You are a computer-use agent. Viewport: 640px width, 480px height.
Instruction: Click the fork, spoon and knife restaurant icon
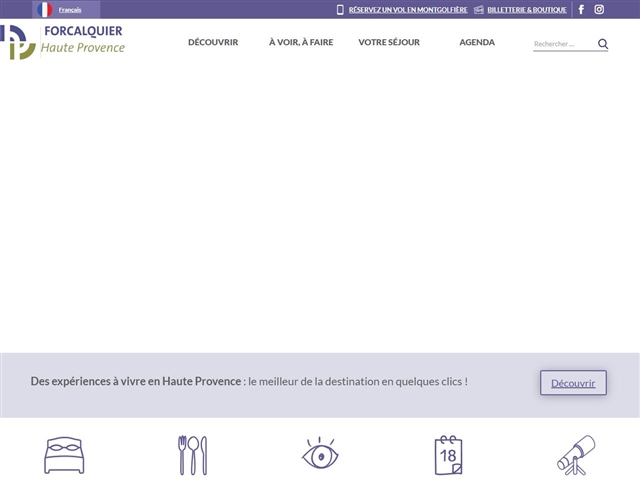pos(192,455)
